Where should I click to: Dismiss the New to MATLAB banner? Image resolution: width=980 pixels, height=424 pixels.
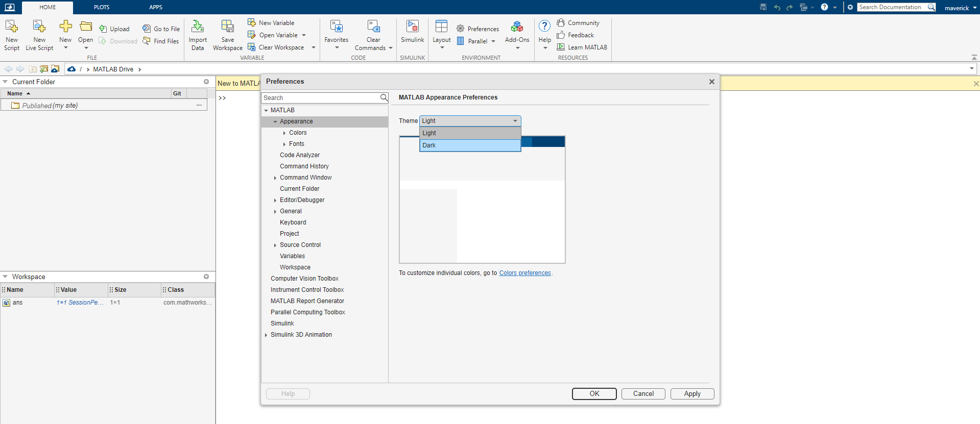(976, 84)
